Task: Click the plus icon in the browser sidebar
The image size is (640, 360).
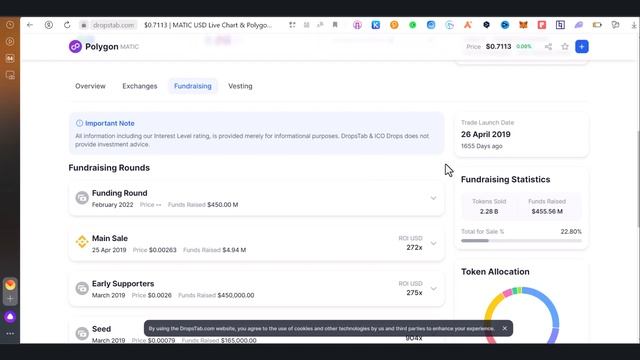Action: pyautogui.click(x=10, y=299)
